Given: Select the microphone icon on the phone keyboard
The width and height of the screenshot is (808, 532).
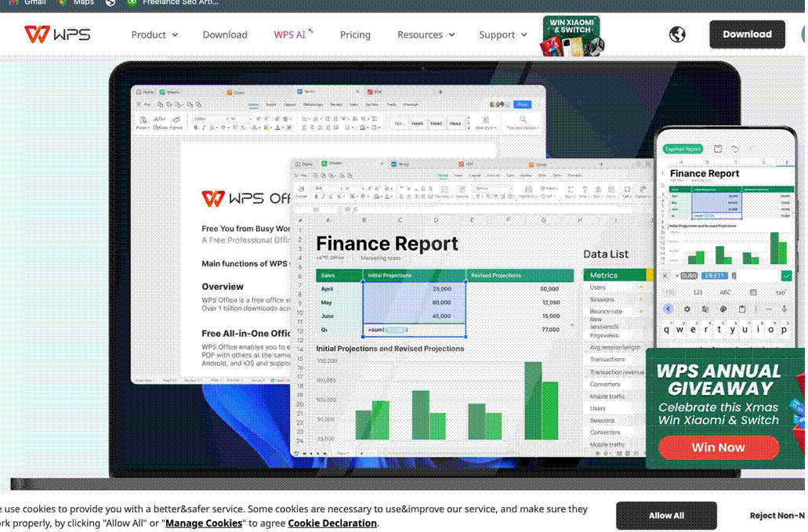Looking at the screenshot, I should tap(784, 309).
